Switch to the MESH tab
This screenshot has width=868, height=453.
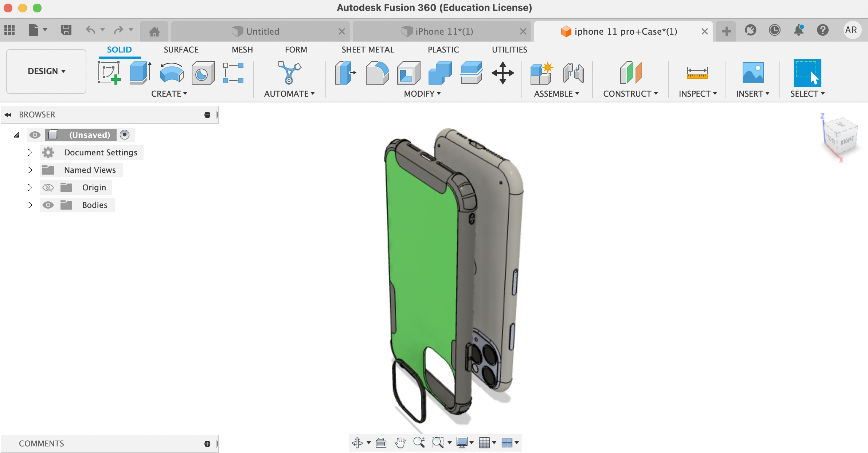[242, 50]
